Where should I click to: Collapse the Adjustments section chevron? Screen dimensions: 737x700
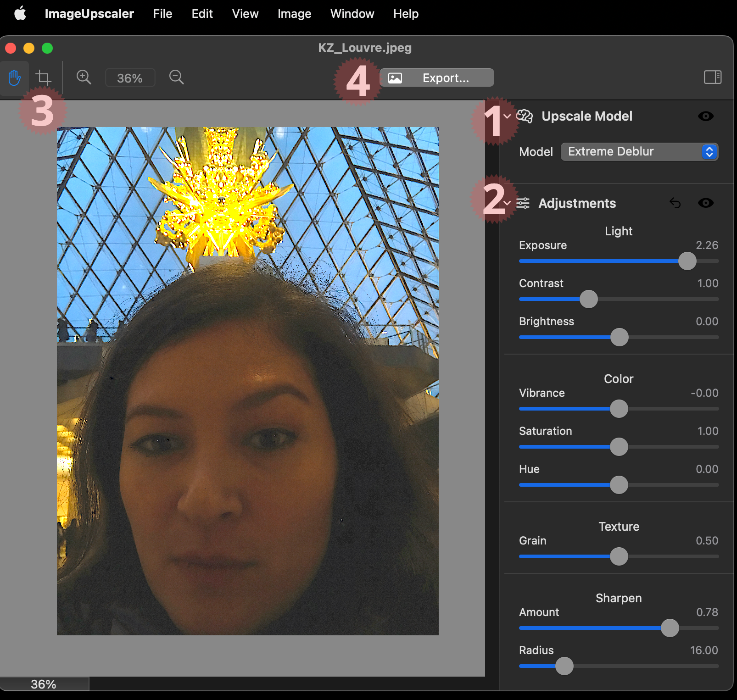tap(507, 203)
